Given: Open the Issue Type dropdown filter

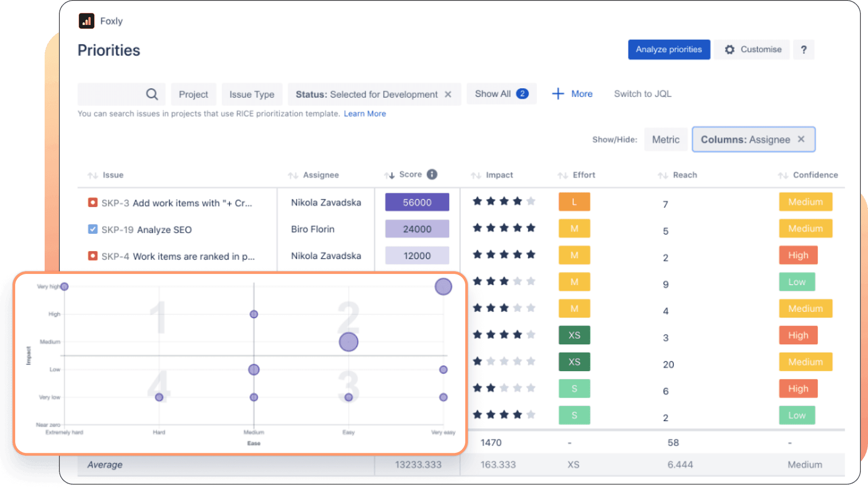Looking at the screenshot, I should pyautogui.click(x=250, y=94).
